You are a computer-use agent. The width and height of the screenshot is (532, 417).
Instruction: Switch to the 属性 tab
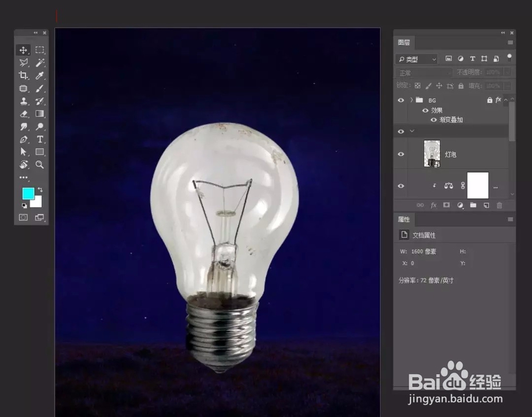(x=404, y=219)
